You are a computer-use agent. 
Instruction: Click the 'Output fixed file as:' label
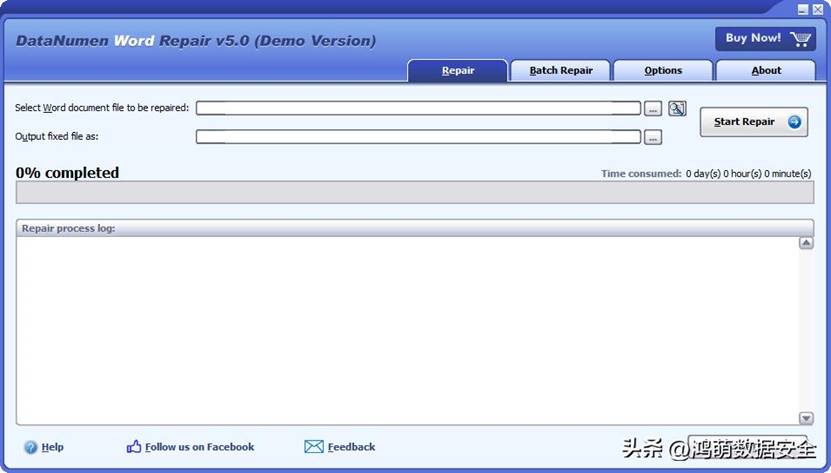click(x=57, y=136)
